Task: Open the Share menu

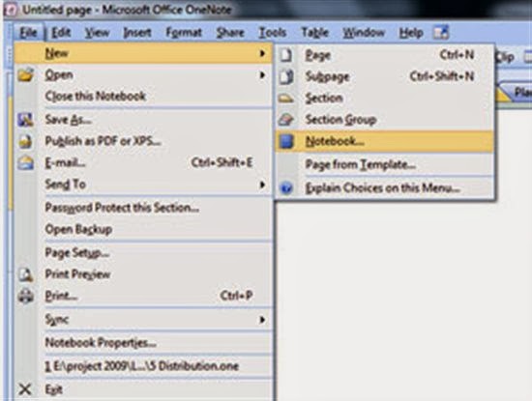Action: coord(230,33)
